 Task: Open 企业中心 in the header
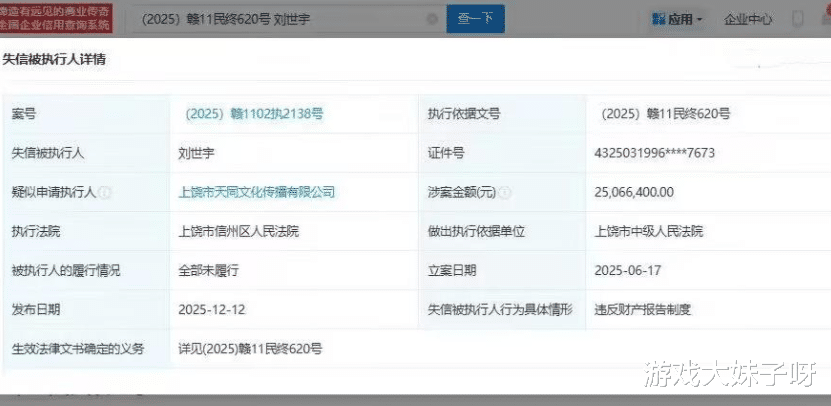tap(748, 20)
